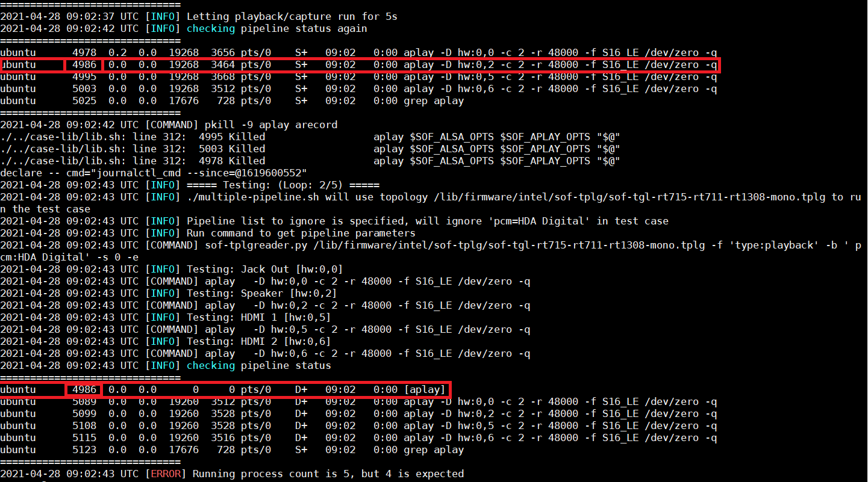868x482 pixels.
Task: Click "Running process count is 5, but 4 is expected"
Action: 328,474
